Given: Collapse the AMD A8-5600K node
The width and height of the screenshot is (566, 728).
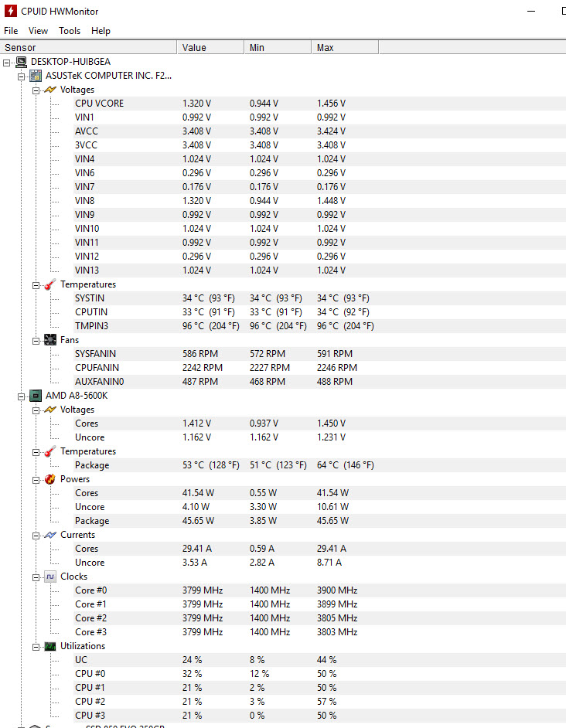Looking at the screenshot, I should point(22,396).
